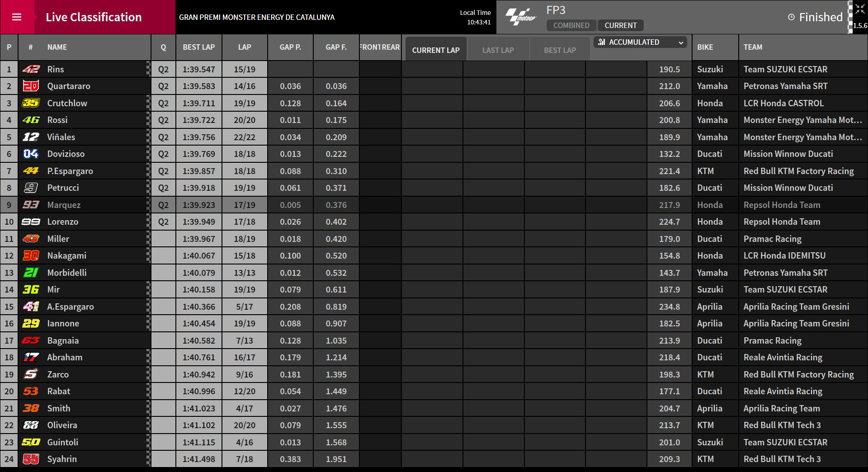Click Crutchlow's number 35 badge
This screenshot has height=472, width=868.
pyautogui.click(x=31, y=103)
